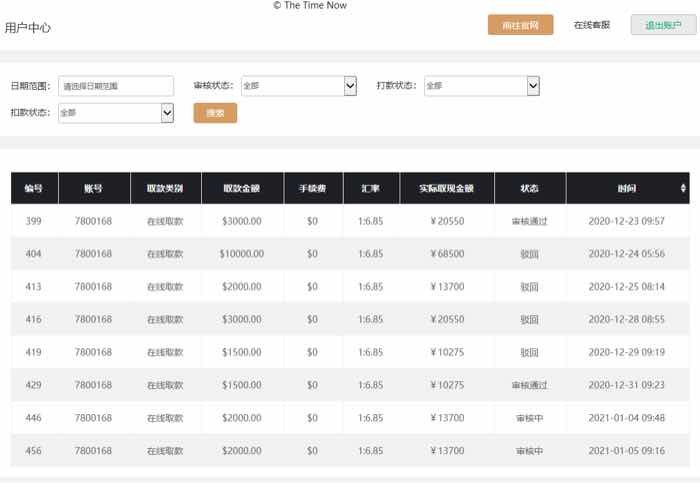Click the 编号 column header
Viewport: 700px width, 483px height.
[x=34, y=188]
